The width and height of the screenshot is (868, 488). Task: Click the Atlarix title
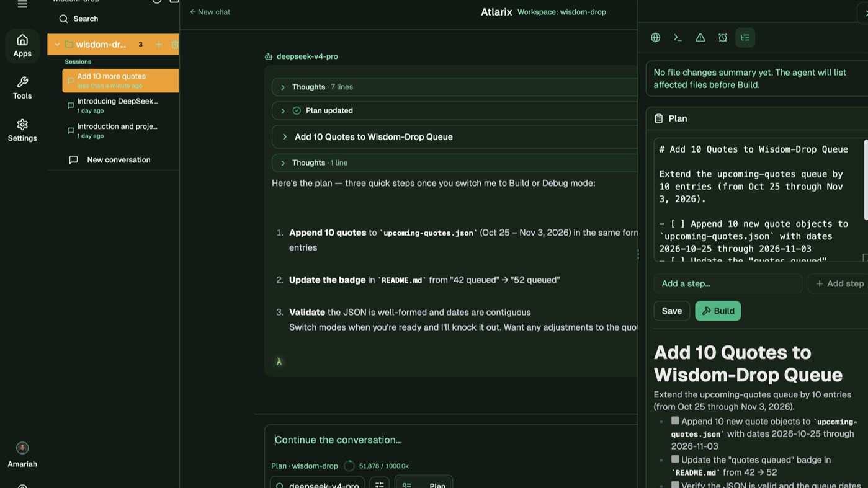496,12
